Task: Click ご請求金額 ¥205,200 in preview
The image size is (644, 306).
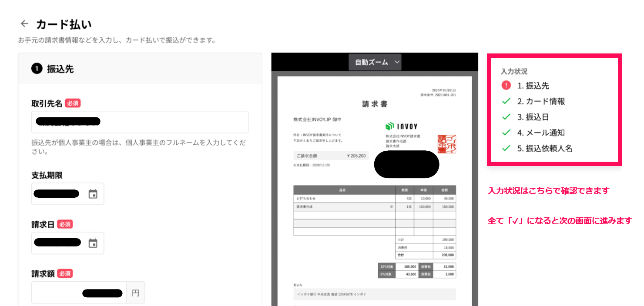Action: 331,156
